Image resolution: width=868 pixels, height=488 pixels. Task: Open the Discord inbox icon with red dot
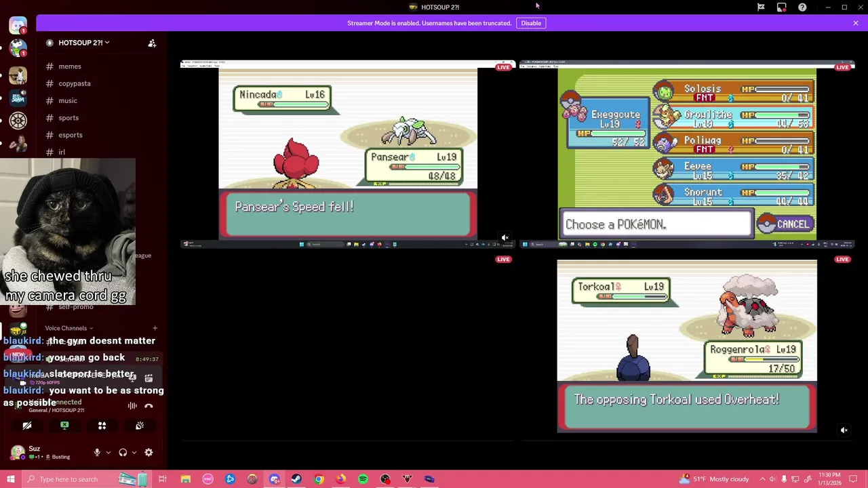point(782,7)
